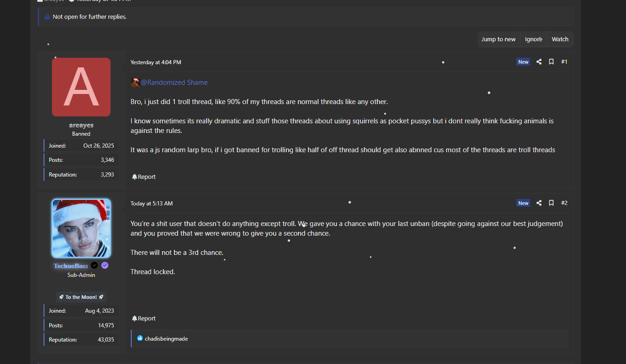Viewport: 626px width, 364px height.
Task: Click the share icon on post #2
Action: tap(539, 203)
